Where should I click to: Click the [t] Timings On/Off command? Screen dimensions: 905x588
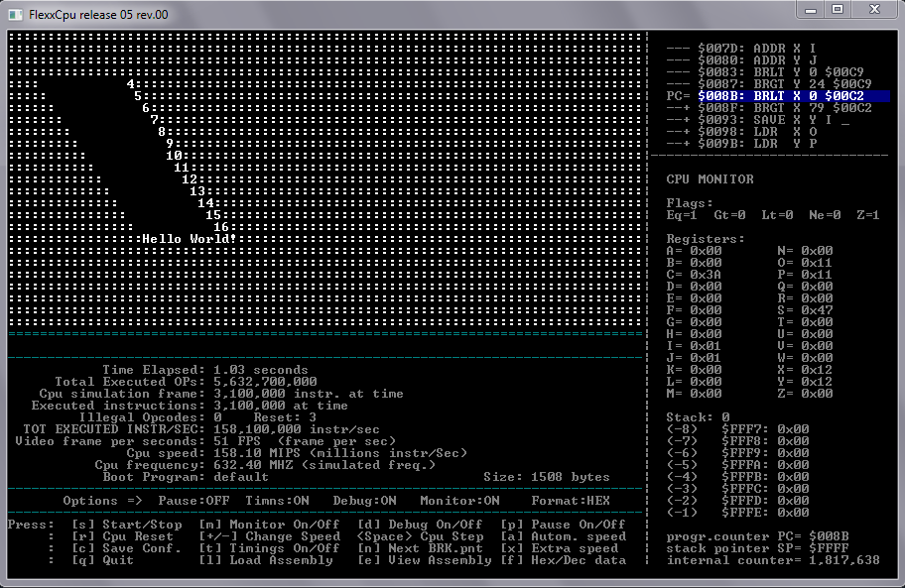tap(270, 548)
